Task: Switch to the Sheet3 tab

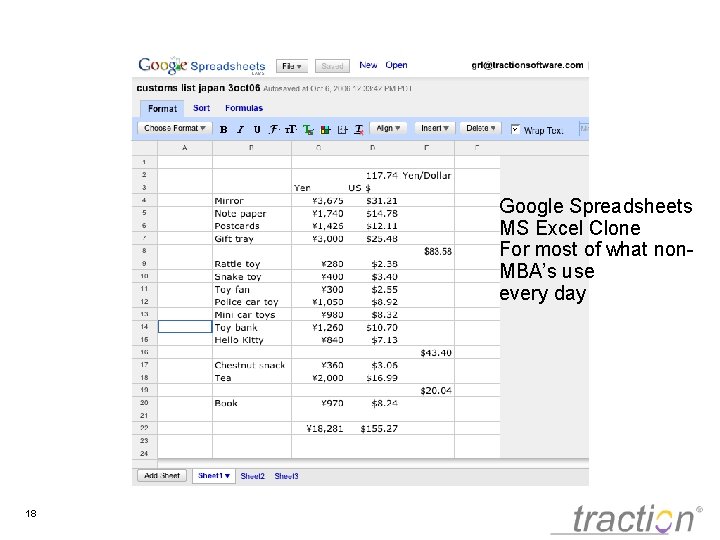Action: (287, 476)
